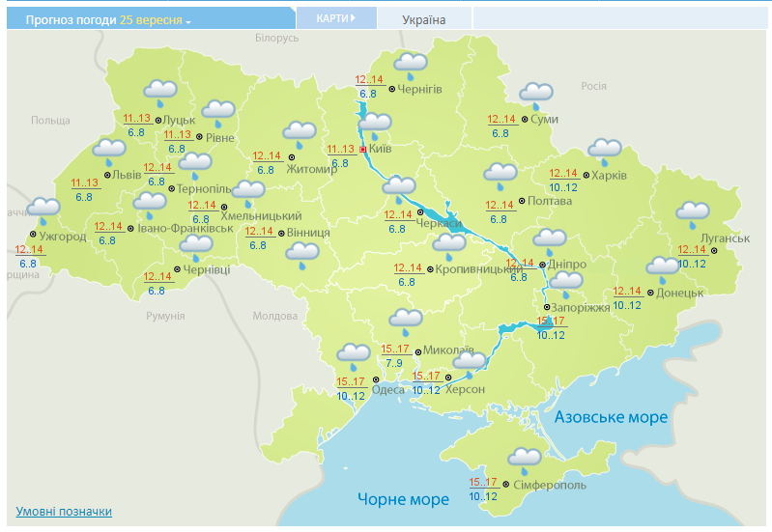The image size is (772, 532).
Task: Click the Миколаїв city name
Action: 449,350
